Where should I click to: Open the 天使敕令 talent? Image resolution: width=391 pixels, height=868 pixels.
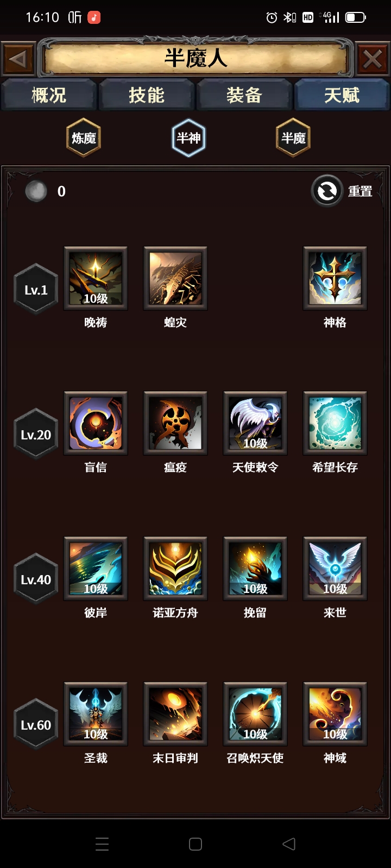tap(255, 423)
